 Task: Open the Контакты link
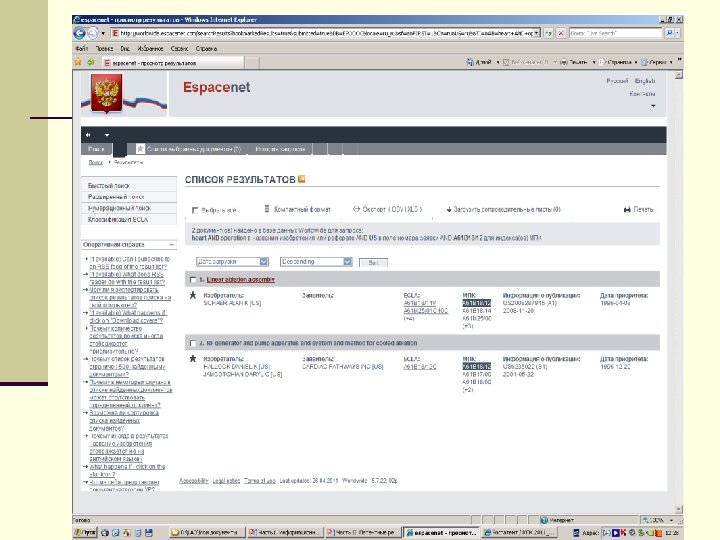(x=642, y=94)
